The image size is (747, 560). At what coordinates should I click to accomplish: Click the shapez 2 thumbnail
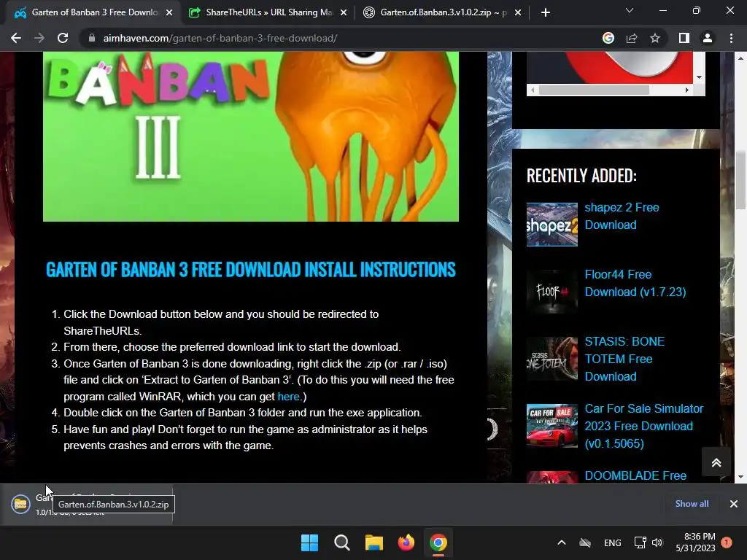tap(551, 225)
